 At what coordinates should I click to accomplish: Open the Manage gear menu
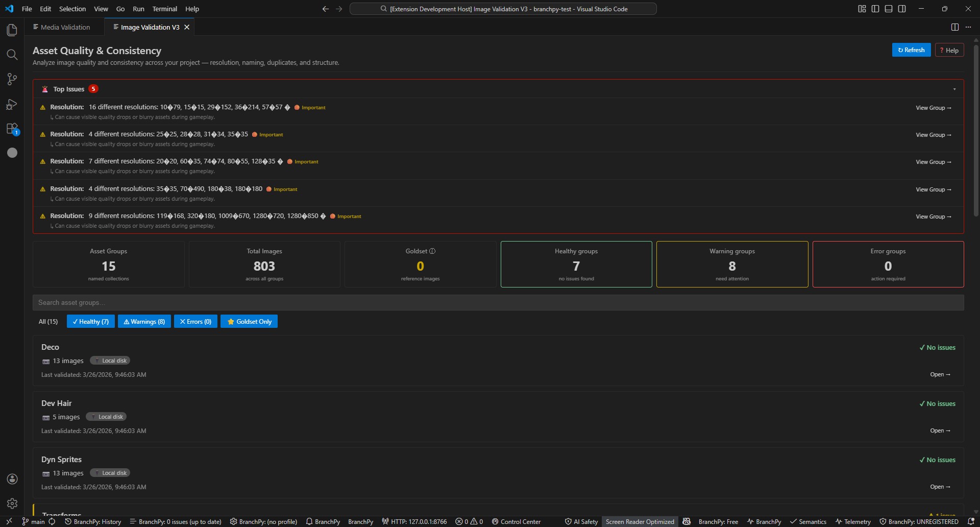[12, 504]
